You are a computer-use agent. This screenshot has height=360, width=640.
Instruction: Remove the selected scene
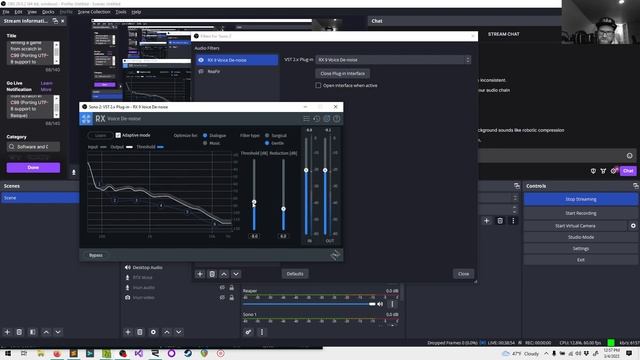click(19, 332)
